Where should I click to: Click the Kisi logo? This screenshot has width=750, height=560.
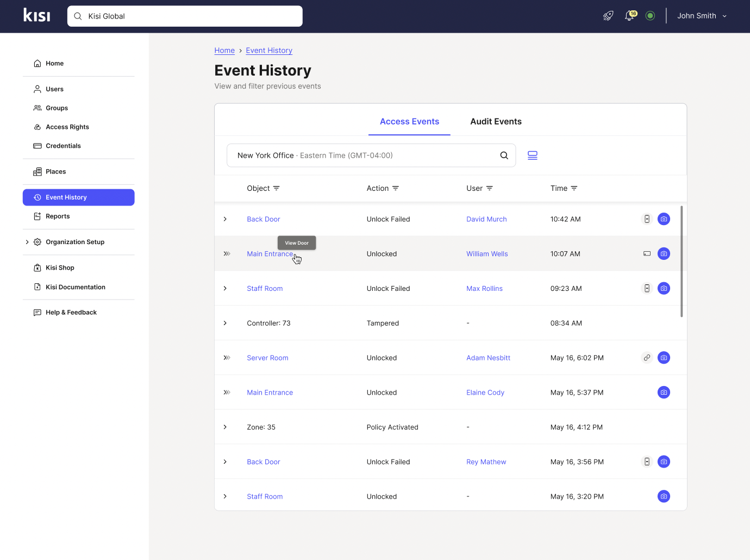[37, 15]
